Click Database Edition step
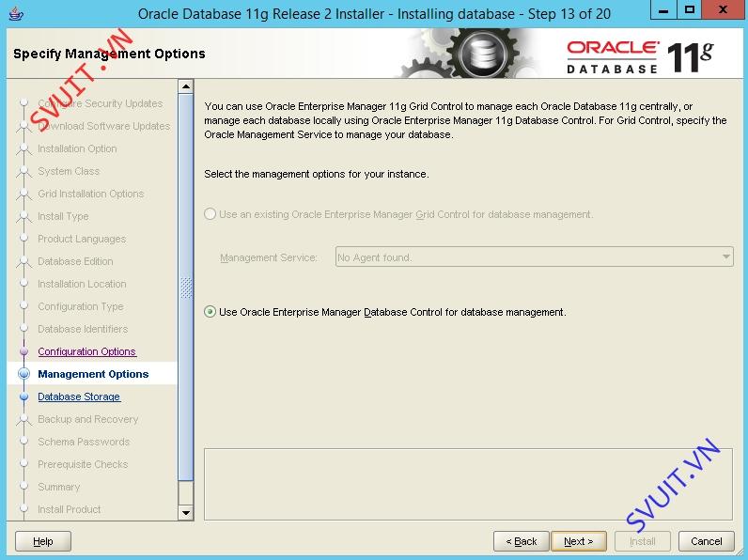This screenshot has height=560, width=748. tap(75, 261)
